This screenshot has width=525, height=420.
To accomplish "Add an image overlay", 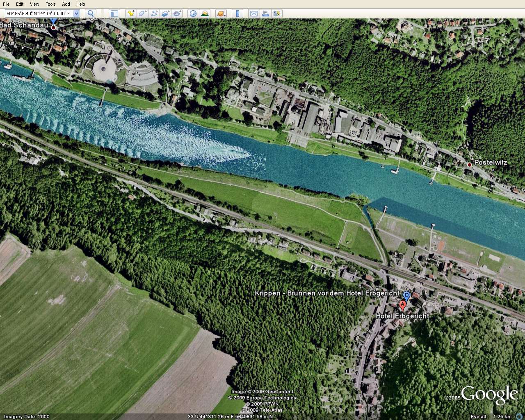I will coord(165,14).
